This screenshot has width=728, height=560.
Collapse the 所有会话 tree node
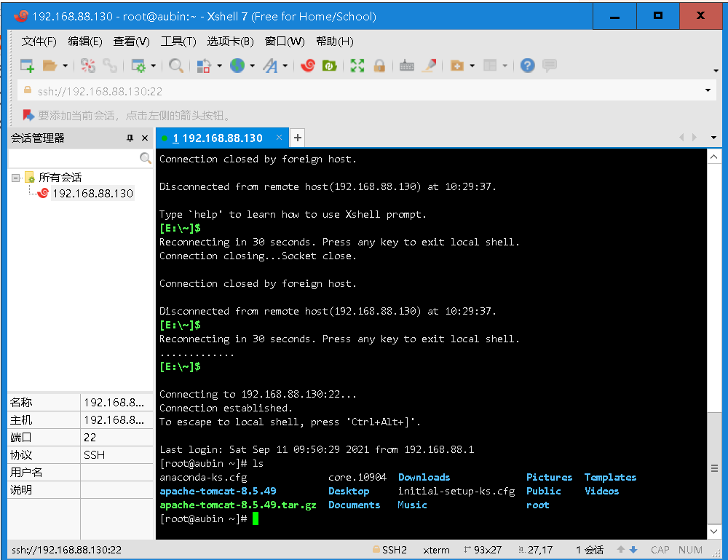(16, 177)
